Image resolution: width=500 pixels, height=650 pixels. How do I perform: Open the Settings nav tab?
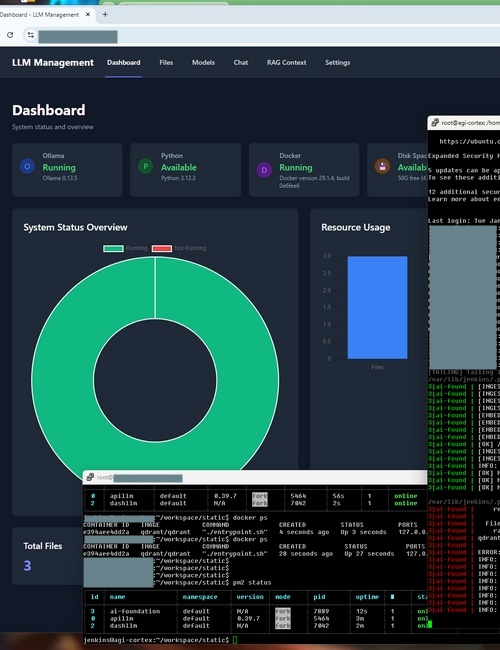point(337,63)
